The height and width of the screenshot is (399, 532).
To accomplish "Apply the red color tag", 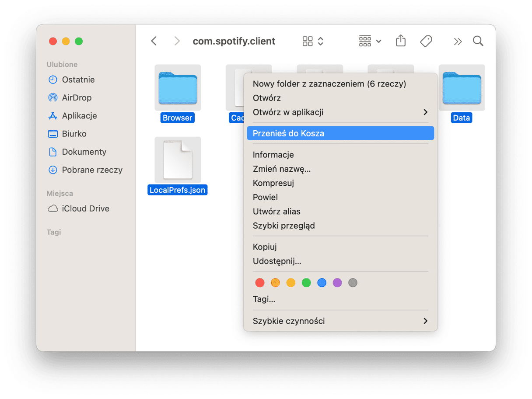I will click(x=260, y=283).
